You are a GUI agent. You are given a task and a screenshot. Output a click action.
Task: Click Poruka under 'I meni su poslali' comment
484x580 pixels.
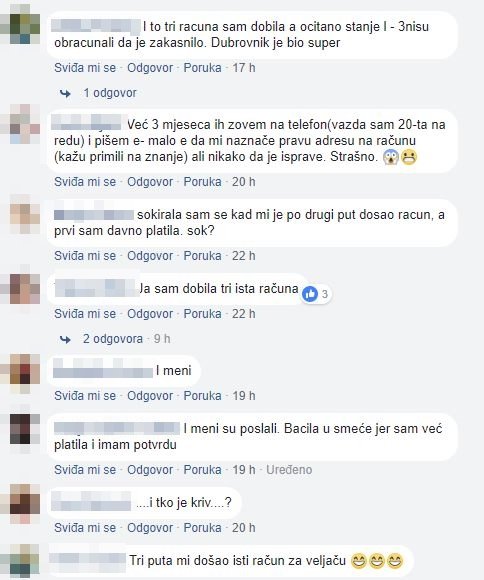point(202,470)
